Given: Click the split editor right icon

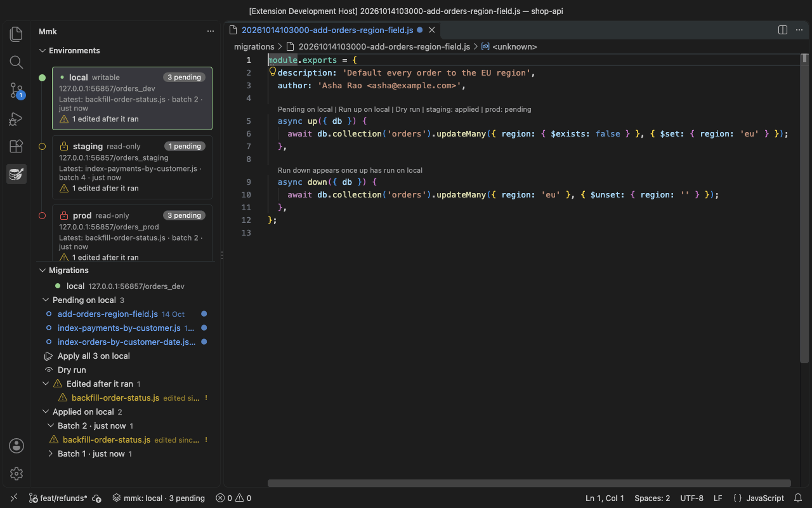Looking at the screenshot, I should tap(783, 30).
